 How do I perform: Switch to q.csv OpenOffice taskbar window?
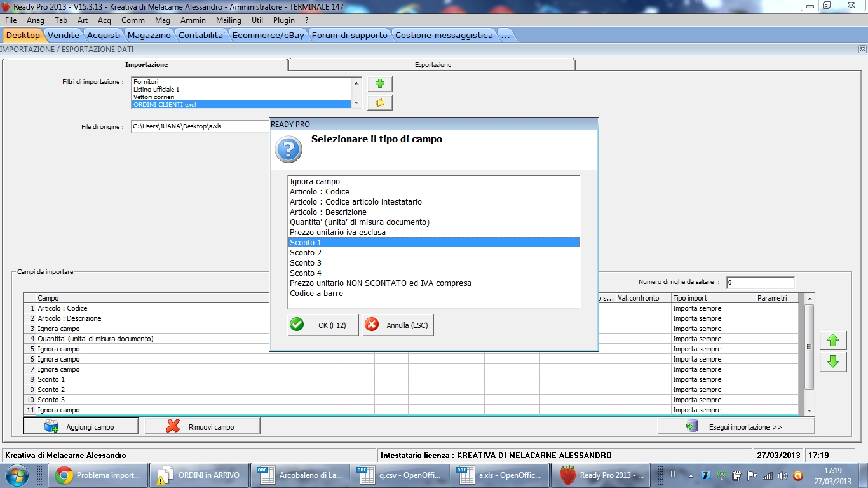click(402, 475)
